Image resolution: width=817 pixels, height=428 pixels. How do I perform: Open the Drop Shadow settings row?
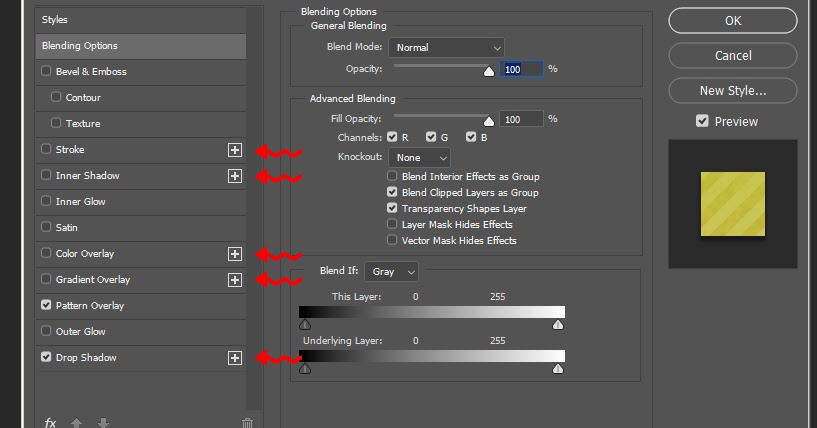pyautogui.click(x=141, y=358)
